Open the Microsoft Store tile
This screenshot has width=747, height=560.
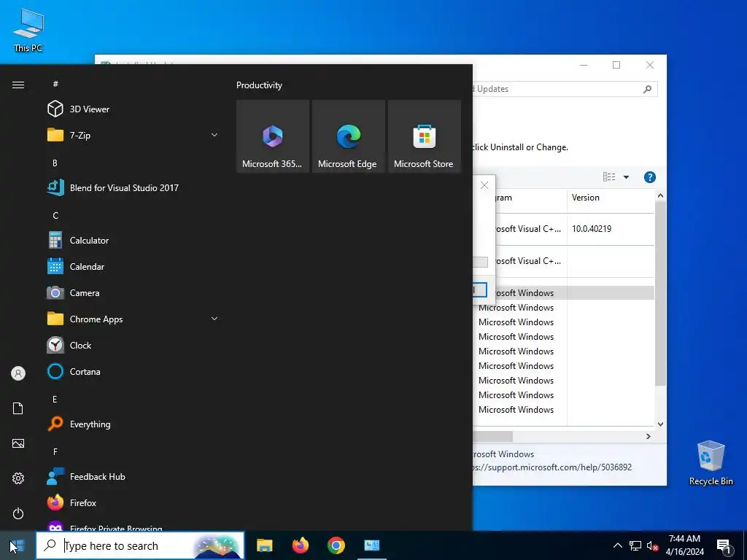pos(425,136)
